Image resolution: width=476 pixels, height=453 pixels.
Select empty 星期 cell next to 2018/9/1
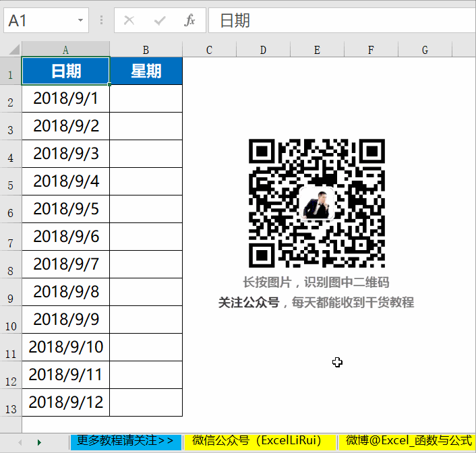coord(146,98)
